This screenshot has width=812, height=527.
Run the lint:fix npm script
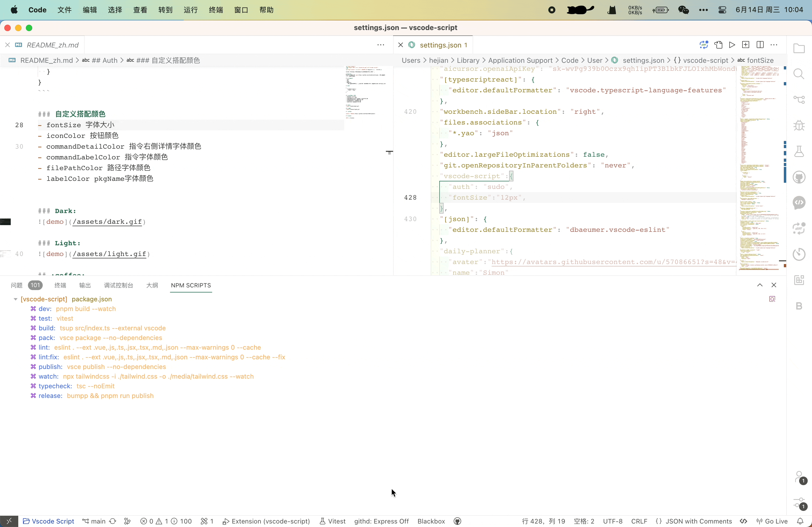coord(158,357)
